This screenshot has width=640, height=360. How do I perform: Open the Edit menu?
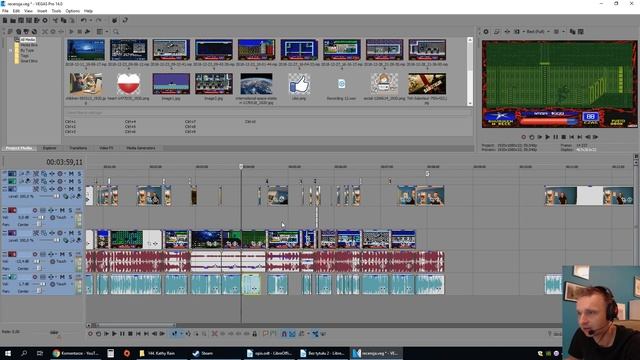click(16, 11)
